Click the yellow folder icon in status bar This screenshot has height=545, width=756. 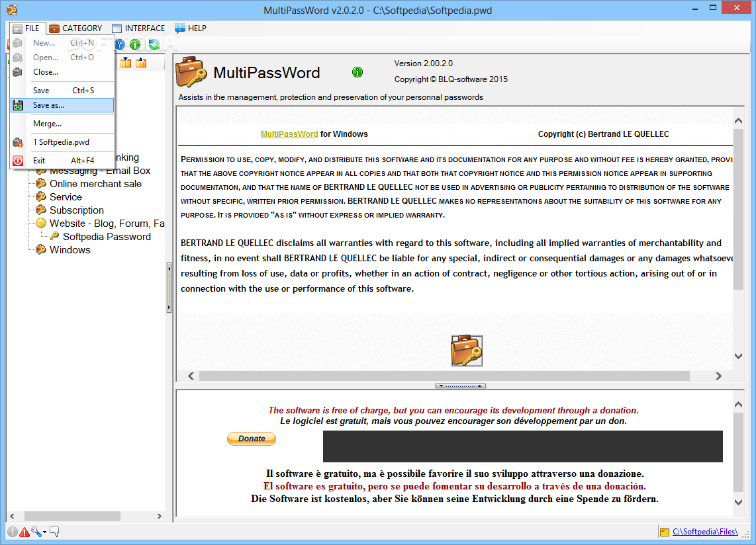(x=665, y=532)
